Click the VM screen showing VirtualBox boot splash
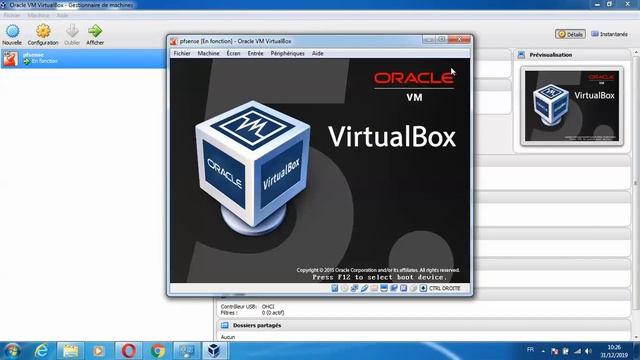The width and height of the screenshot is (640, 360). pyautogui.click(x=320, y=171)
